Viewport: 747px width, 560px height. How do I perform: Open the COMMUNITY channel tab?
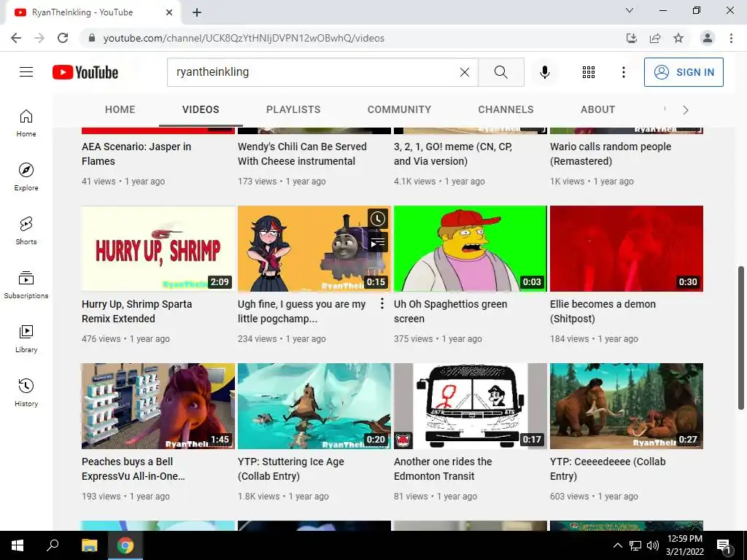point(399,109)
